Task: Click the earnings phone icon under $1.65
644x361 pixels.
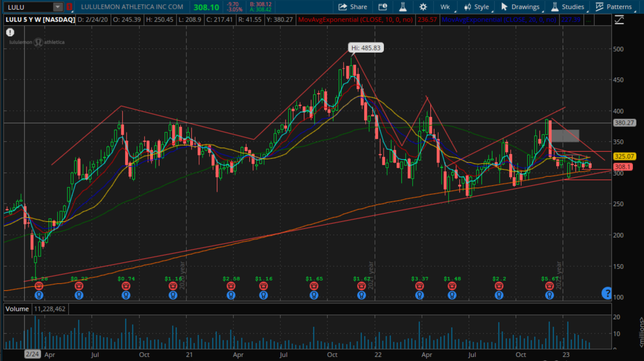Action: click(314, 286)
